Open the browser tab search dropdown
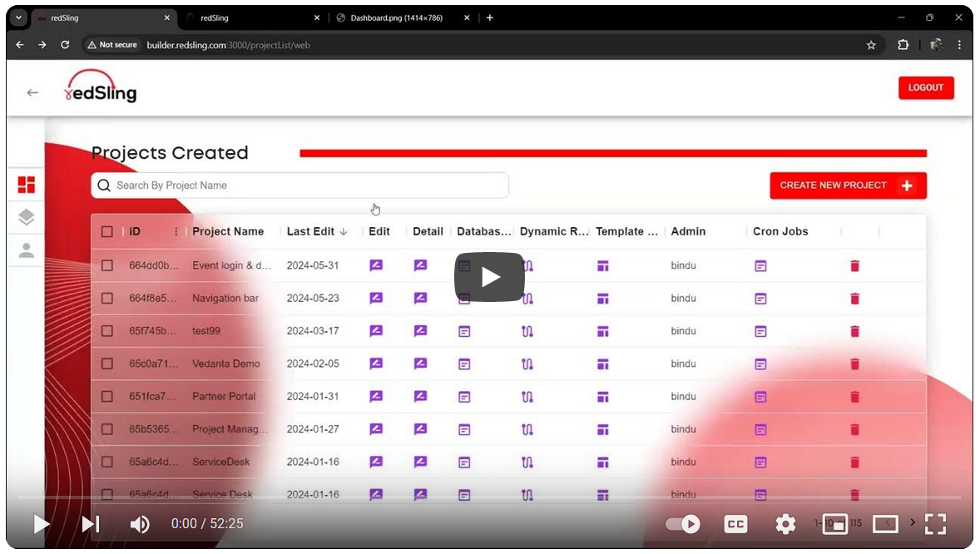The height and width of the screenshot is (554, 980). (19, 17)
